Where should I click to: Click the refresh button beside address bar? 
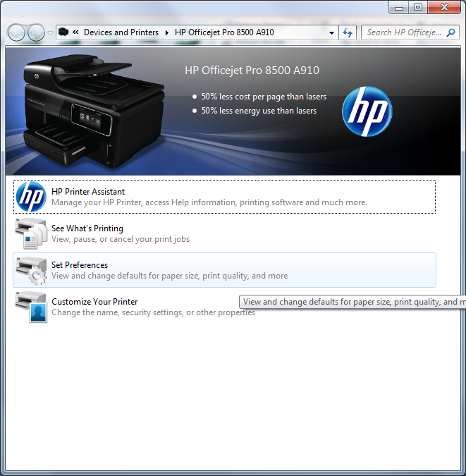pyautogui.click(x=348, y=32)
